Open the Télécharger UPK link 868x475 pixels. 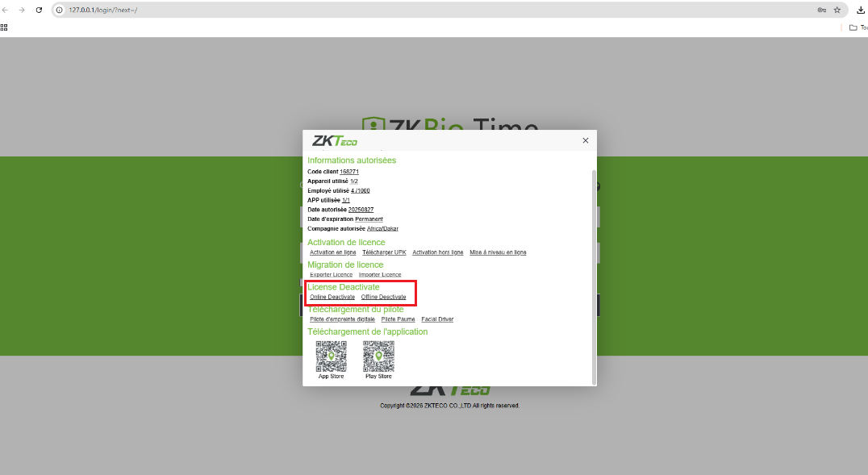click(384, 252)
